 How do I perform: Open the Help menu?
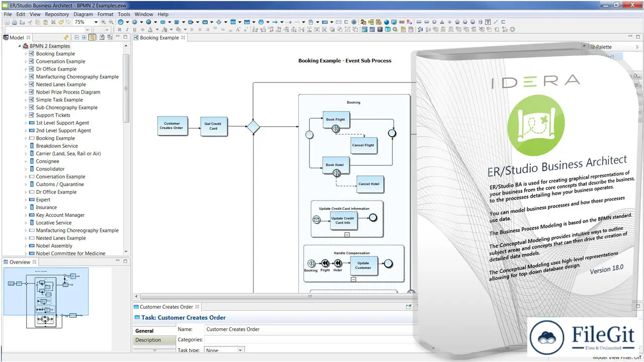[163, 15]
